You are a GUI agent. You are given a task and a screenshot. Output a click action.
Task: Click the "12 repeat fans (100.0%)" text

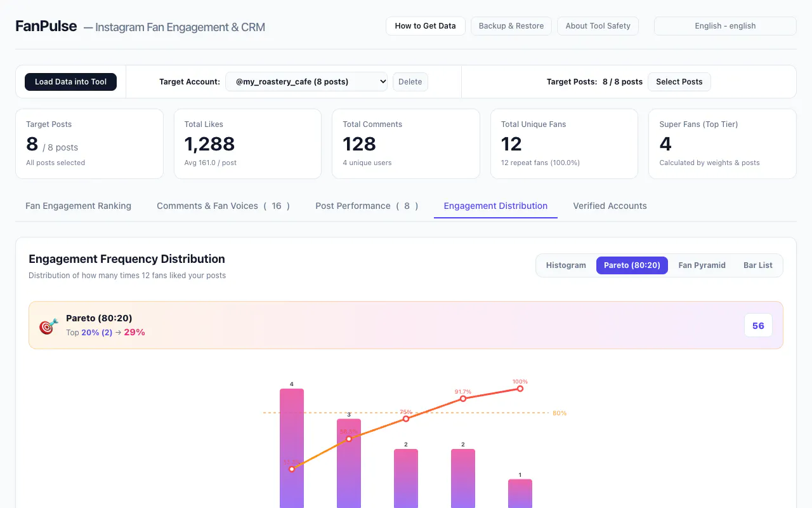(540, 163)
